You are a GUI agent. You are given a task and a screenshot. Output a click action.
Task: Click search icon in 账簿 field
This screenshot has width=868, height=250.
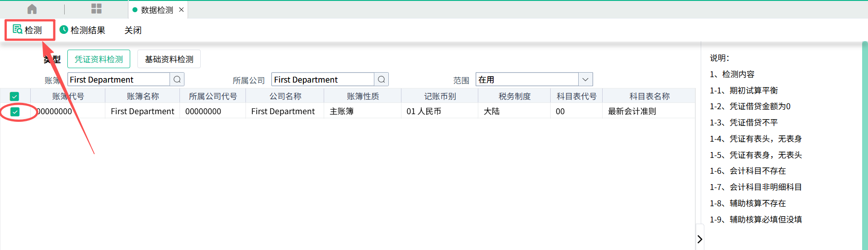pos(177,79)
